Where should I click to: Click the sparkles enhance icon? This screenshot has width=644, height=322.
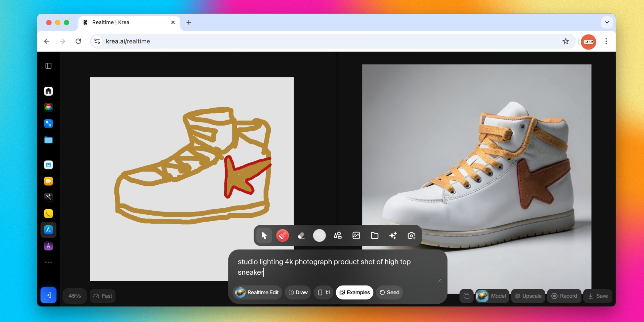point(393,235)
